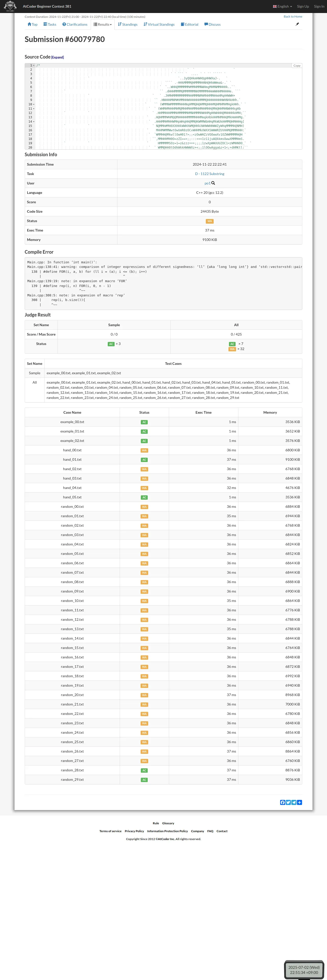Image resolution: width=327 pixels, height=980 pixels.
Task: Open the Discuss tab
Action: click(x=212, y=24)
